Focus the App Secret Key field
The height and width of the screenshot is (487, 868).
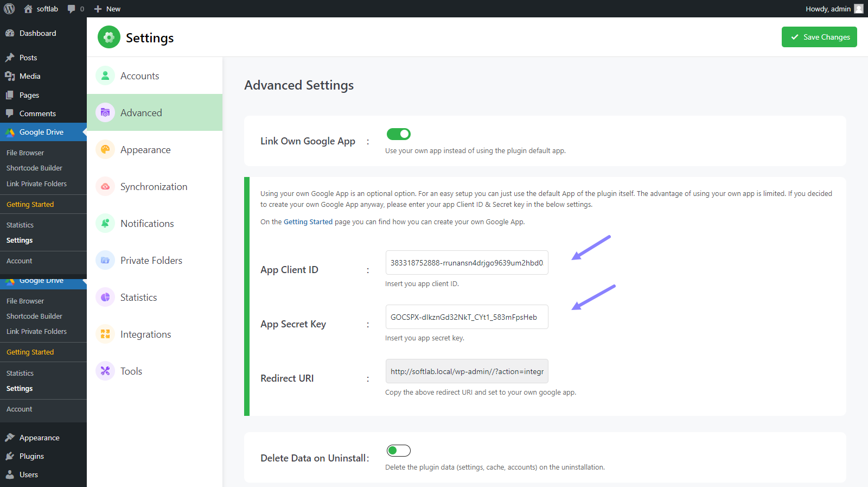467,317
